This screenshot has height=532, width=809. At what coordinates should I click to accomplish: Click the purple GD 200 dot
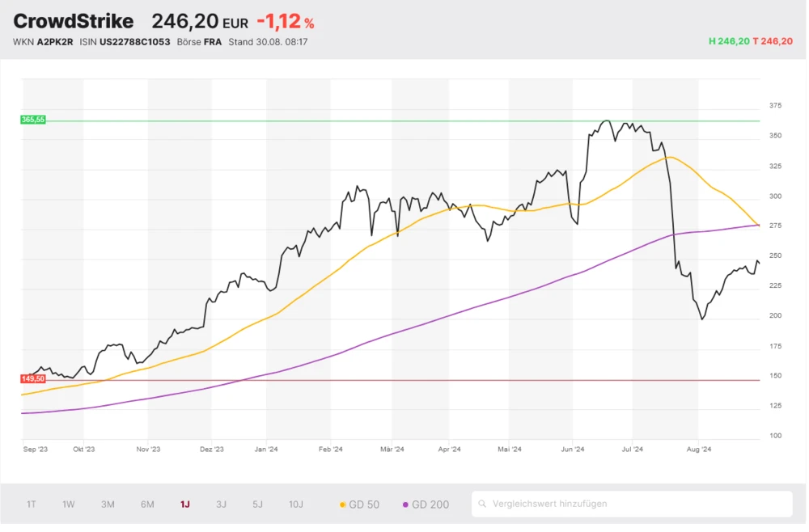coord(405,505)
